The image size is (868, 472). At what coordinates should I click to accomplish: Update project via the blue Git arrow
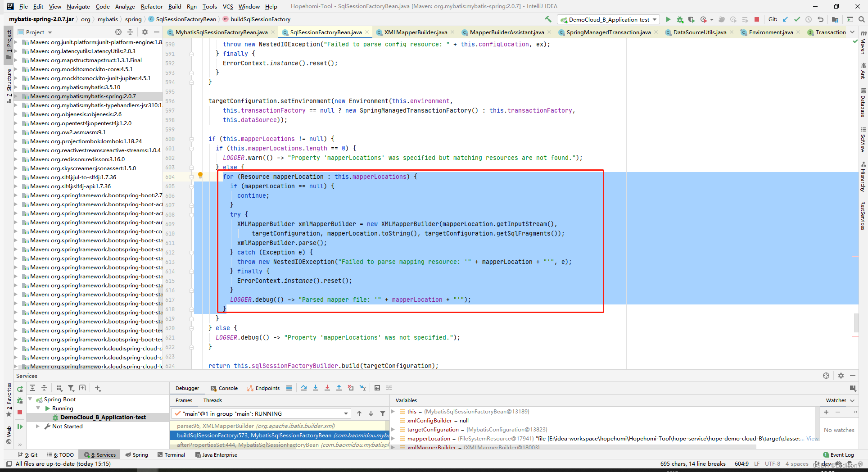pyautogui.click(x=786, y=19)
